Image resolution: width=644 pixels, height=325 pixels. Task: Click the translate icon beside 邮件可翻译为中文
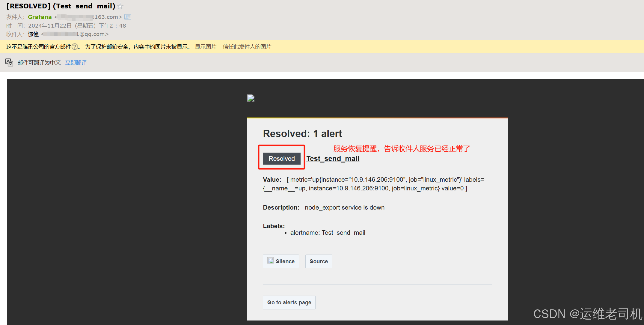(9, 62)
